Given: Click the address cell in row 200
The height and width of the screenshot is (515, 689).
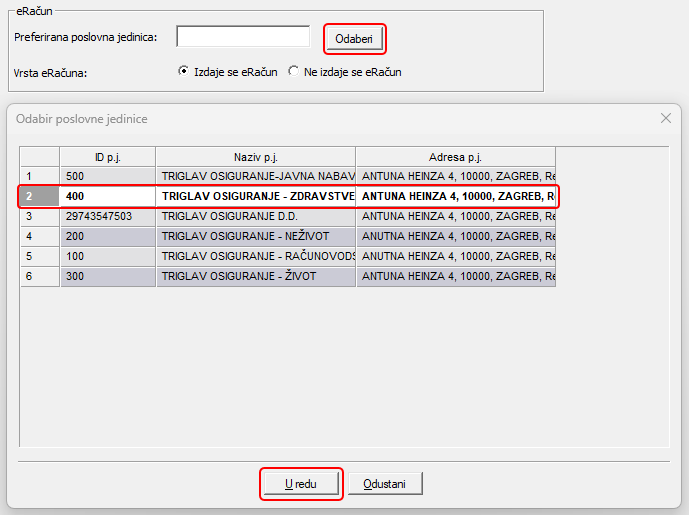Looking at the screenshot, I should 455,236.
